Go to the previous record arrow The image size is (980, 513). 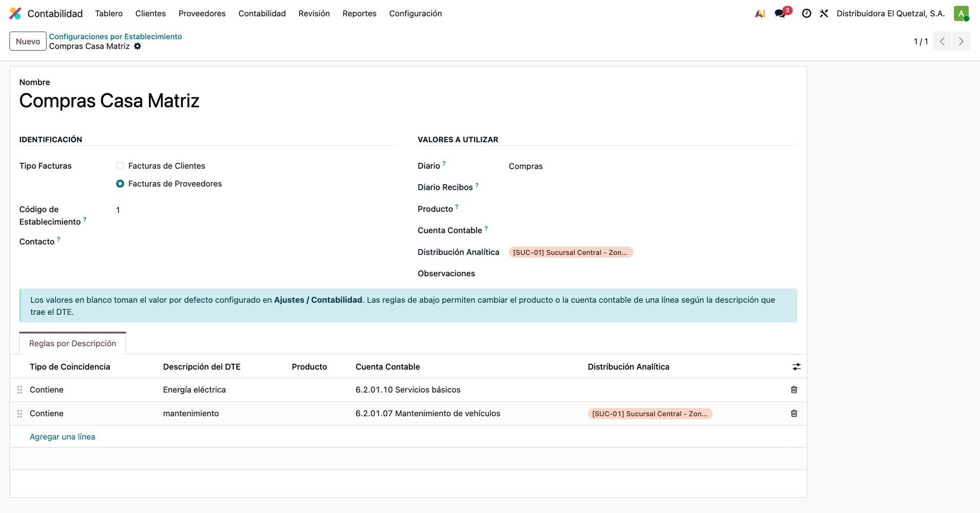[942, 41]
